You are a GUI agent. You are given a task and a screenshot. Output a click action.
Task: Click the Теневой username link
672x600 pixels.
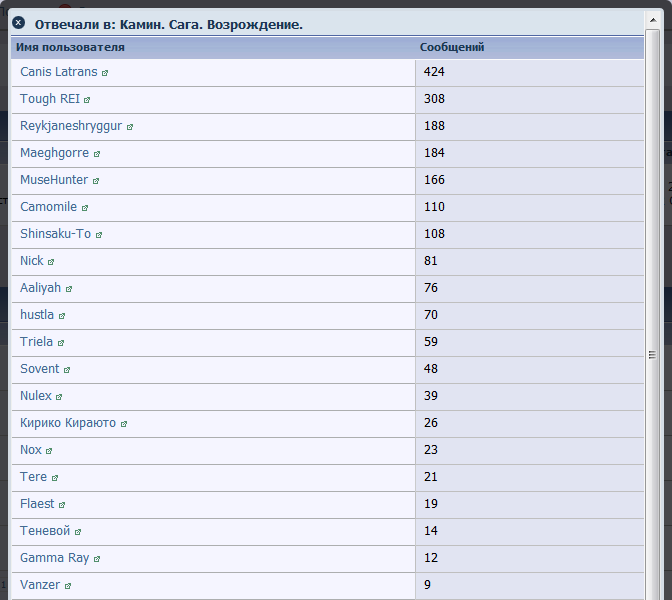coord(45,531)
